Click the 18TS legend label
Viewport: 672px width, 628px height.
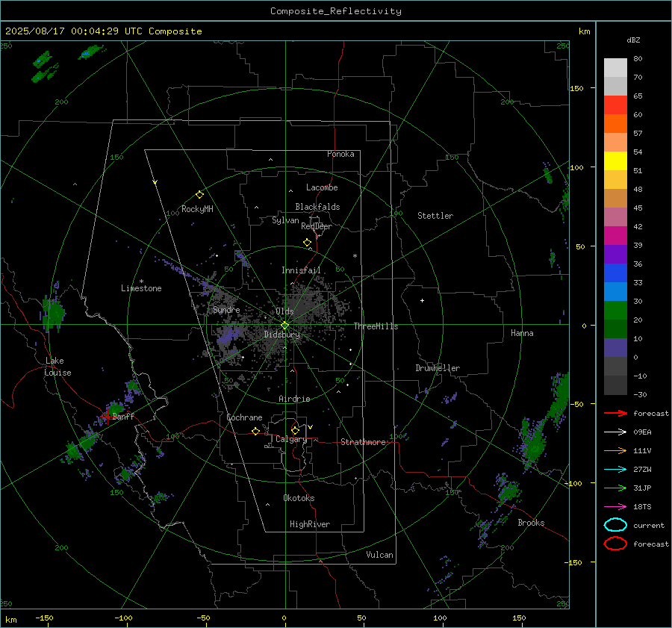(x=642, y=507)
